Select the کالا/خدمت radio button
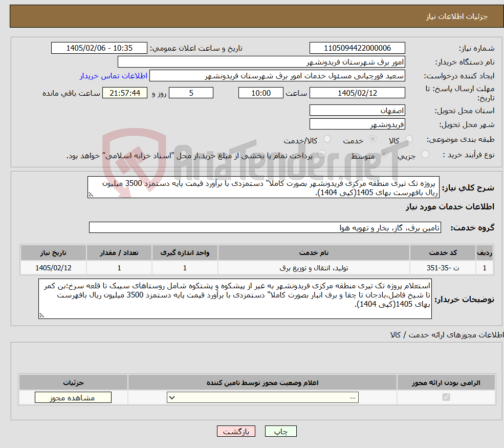This screenshot has height=448, width=504. (327, 139)
